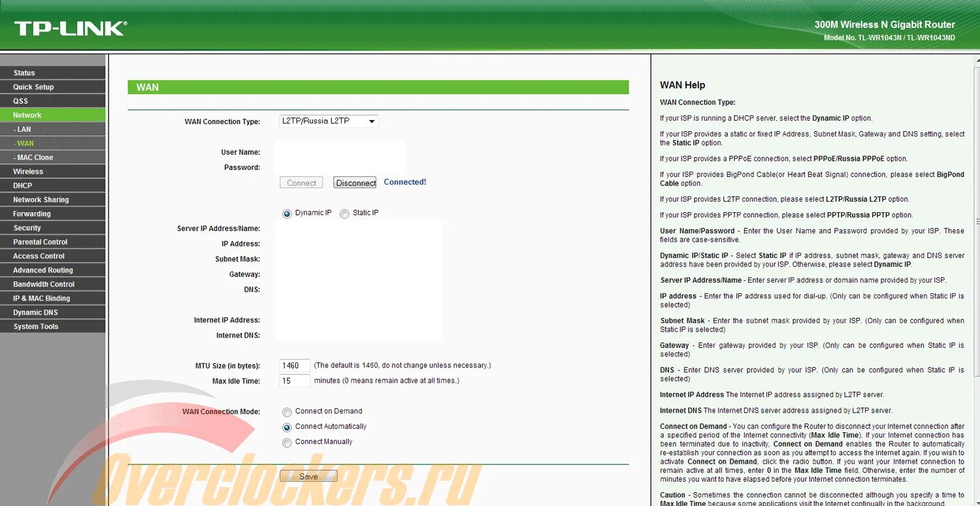
Task: Open Quick Setup in sidebar
Action: 52,87
